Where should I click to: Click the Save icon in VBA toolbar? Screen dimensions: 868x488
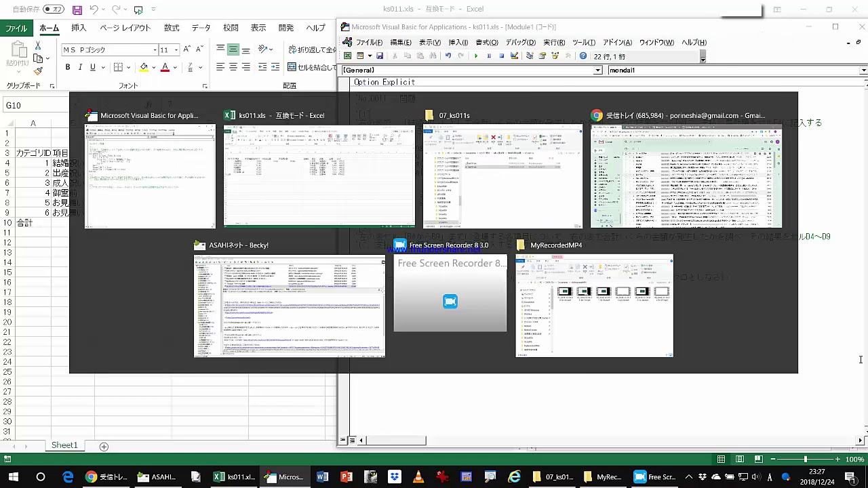[380, 56]
